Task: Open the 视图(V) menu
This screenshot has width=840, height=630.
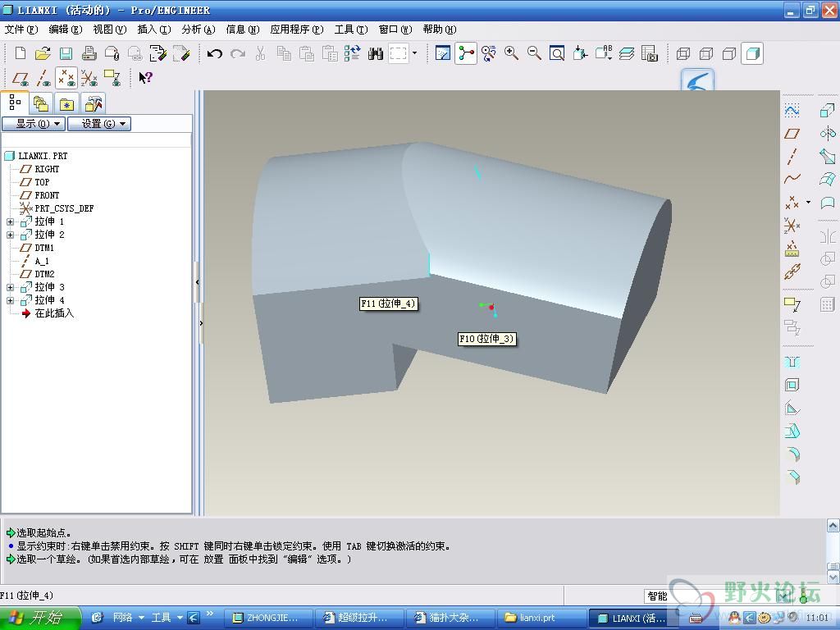Action: coord(110,30)
